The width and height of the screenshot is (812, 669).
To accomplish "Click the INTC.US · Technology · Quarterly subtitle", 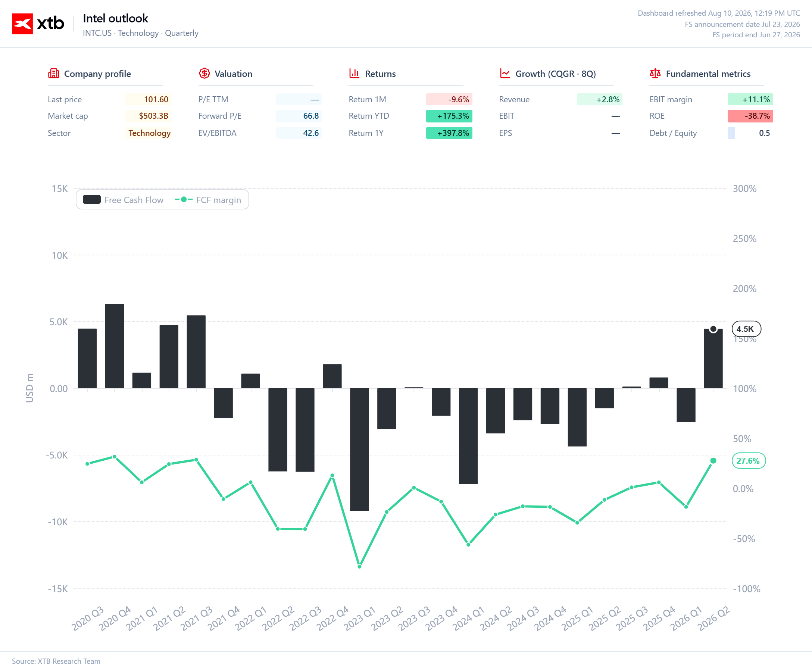I will tap(141, 33).
